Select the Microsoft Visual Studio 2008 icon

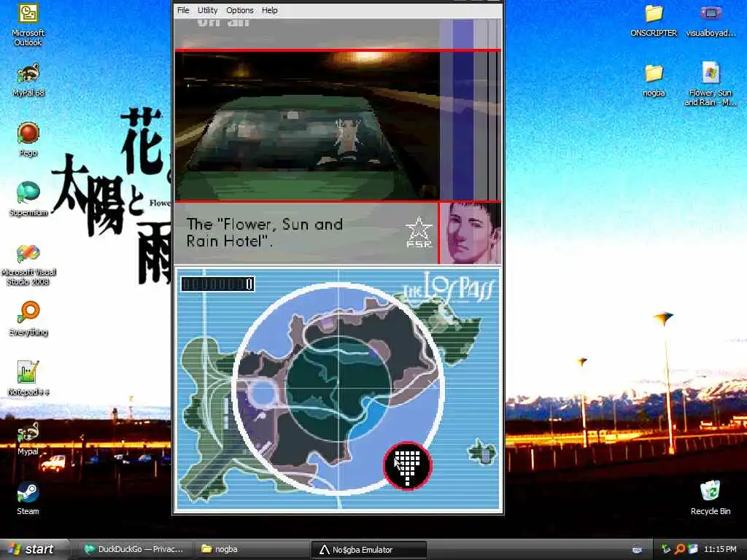[x=28, y=265]
